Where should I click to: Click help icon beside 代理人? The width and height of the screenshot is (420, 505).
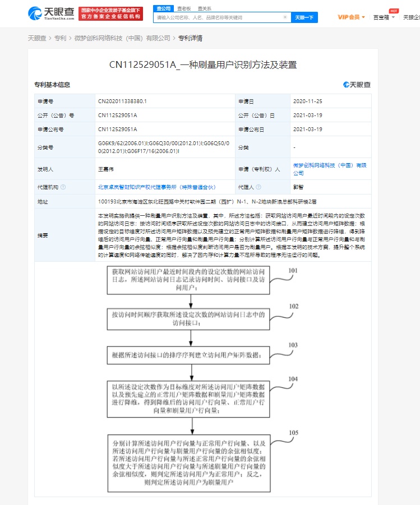point(258,187)
